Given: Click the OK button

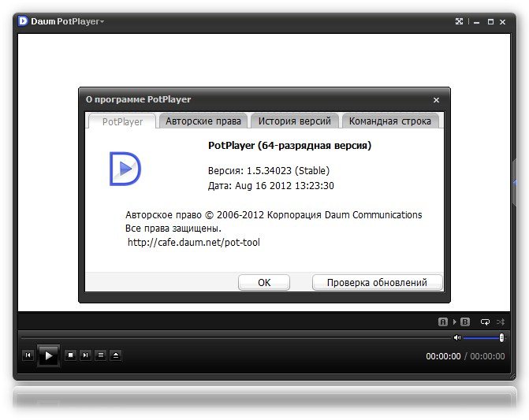Looking at the screenshot, I should (264, 282).
